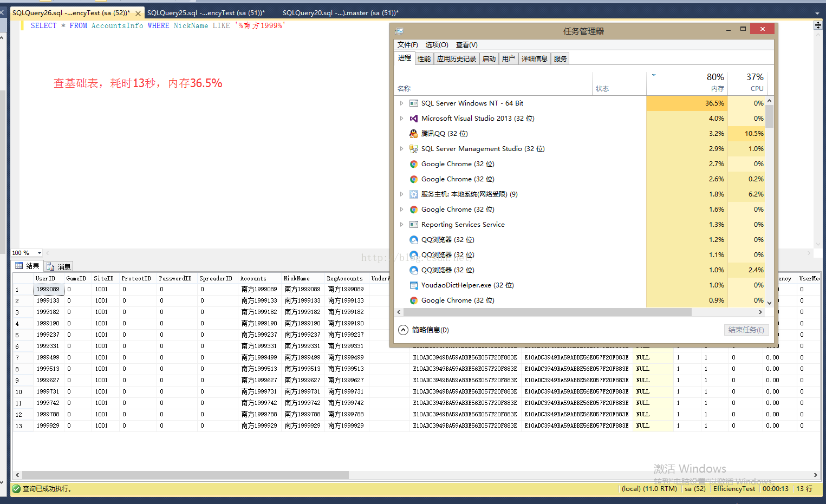Click the green query success status icon
Screen dimensions: 826x504
[x=16, y=488]
